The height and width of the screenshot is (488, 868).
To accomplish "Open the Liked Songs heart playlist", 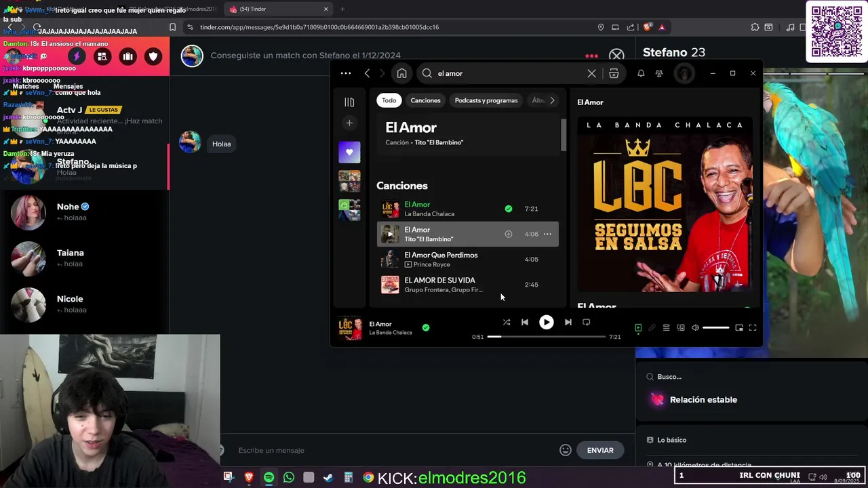I will coord(349,152).
